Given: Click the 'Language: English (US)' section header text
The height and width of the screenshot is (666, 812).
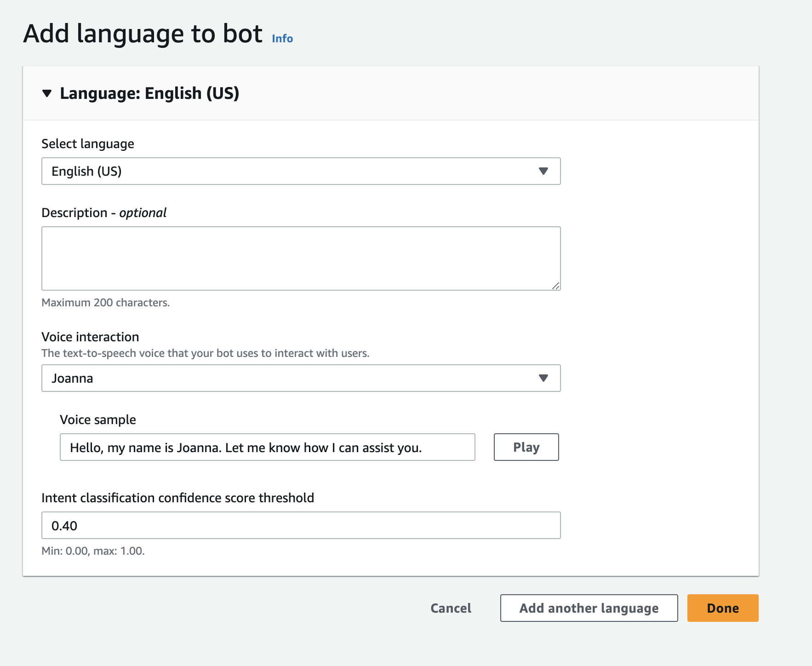Looking at the screenshot, I should pyautogui.click(x=149, y=93).
